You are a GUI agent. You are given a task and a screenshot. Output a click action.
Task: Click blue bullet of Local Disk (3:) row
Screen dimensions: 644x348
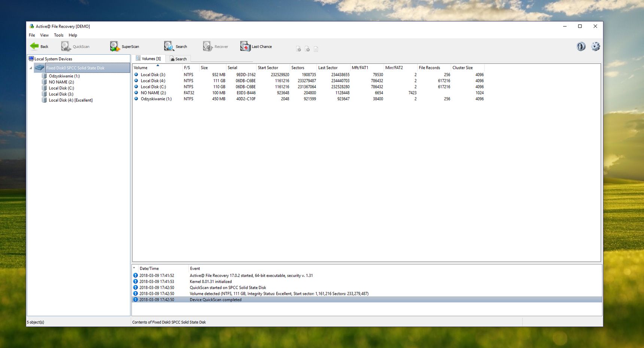pos(136,74)
